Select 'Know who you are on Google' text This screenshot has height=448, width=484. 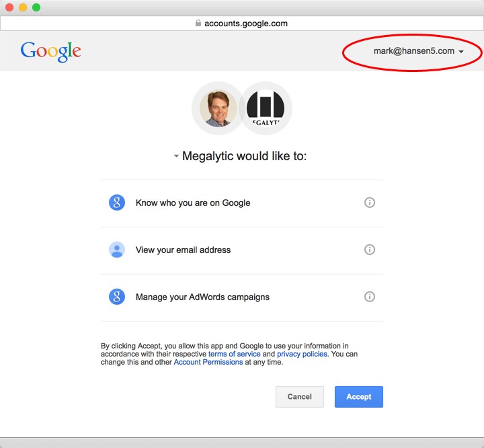[193, 203]
